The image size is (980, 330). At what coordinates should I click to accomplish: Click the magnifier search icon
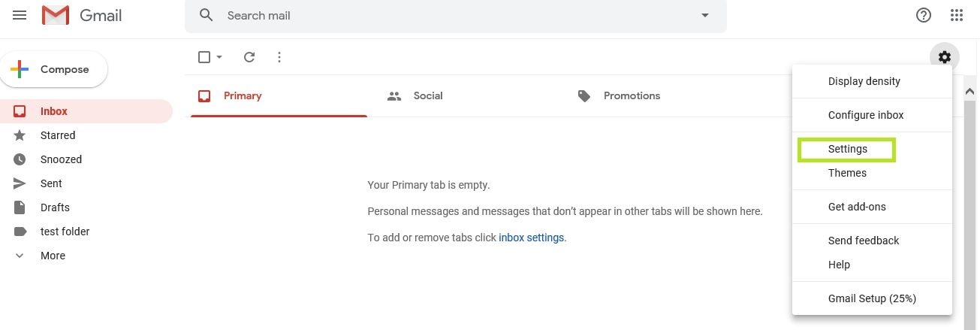pos(207,15)
